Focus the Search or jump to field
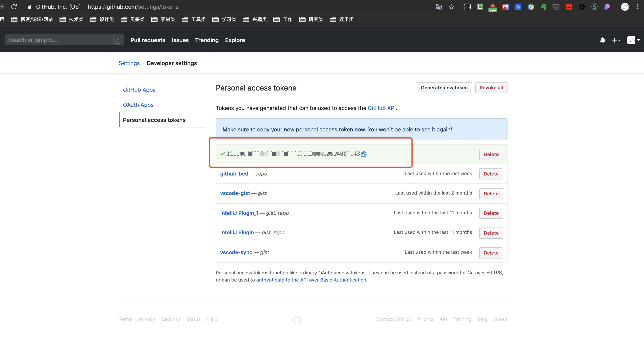 pos(64,40)
